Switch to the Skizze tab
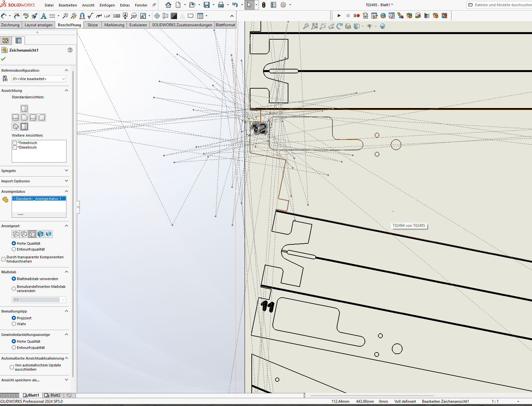Viewport: 532px width, 406px height. [x=92, y=25]
